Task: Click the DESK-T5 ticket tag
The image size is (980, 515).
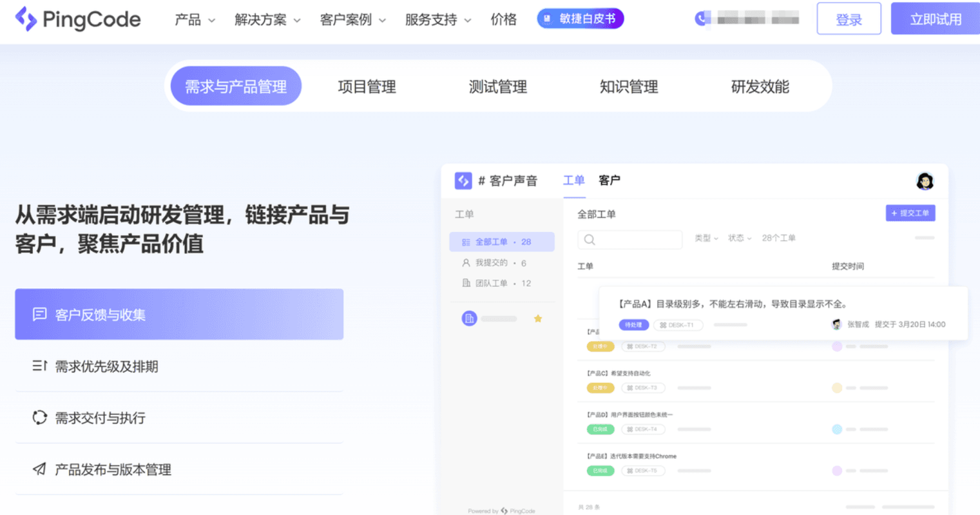Action: click(x=643, y=471)
